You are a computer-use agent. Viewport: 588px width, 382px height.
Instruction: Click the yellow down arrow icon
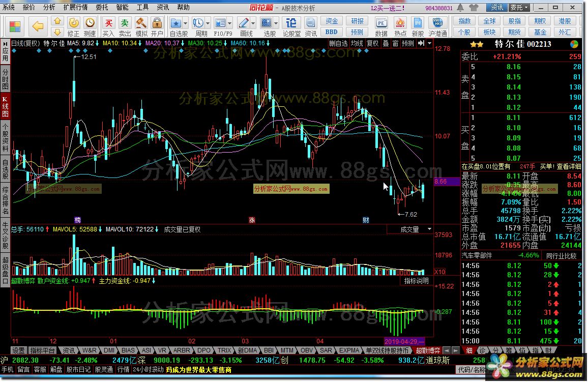pos(57,32)
